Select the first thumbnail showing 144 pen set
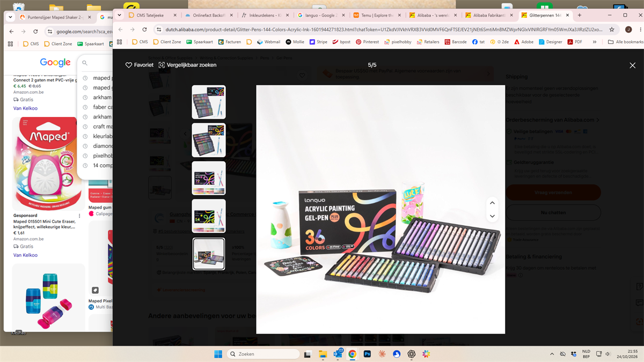The width and height of the screenshot is (644, 362). click(209, 102)
